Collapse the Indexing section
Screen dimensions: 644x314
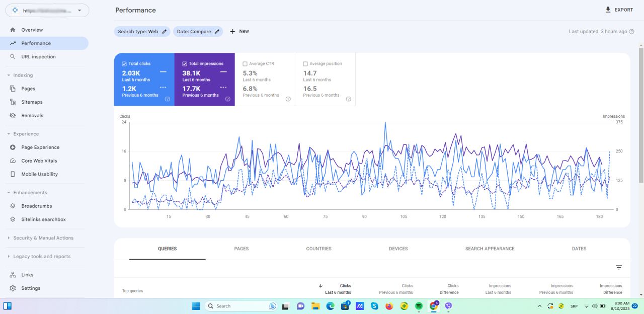coord(9,75)
